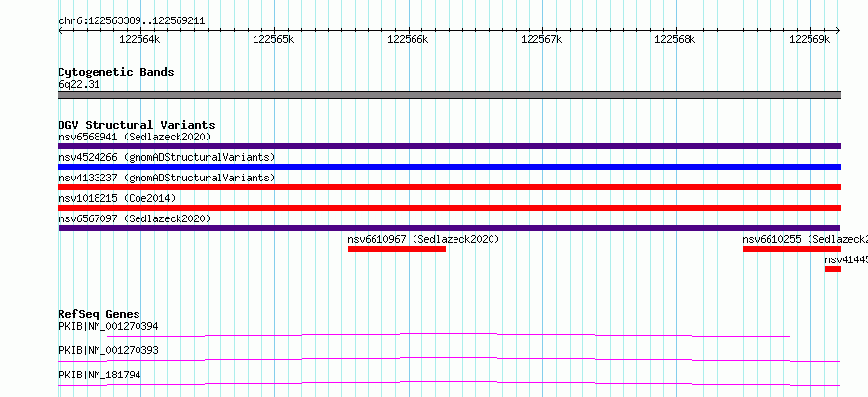Click the nsv6610255 red variant bar
Viewport: 868px width, 397px height.
(792, 249)
